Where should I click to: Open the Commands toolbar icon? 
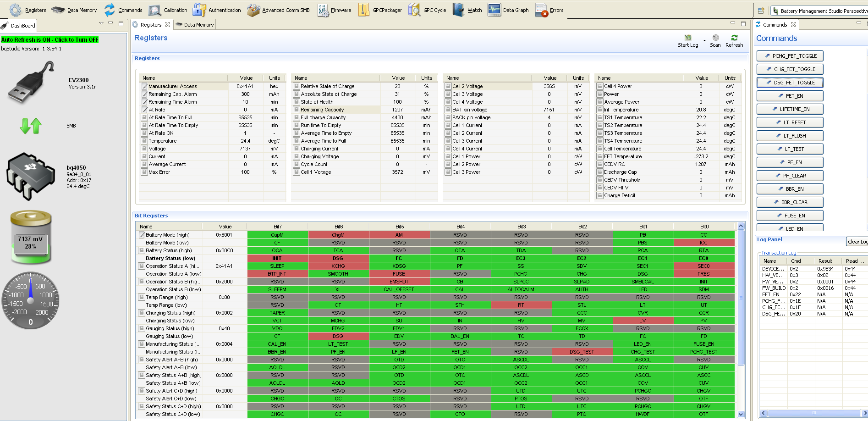(123, 10)
